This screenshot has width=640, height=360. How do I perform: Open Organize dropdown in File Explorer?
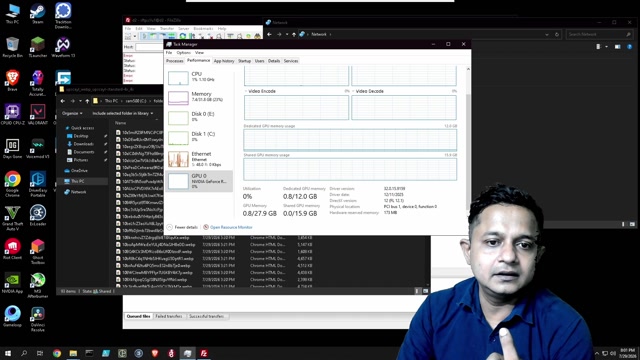tap(72, 113)
